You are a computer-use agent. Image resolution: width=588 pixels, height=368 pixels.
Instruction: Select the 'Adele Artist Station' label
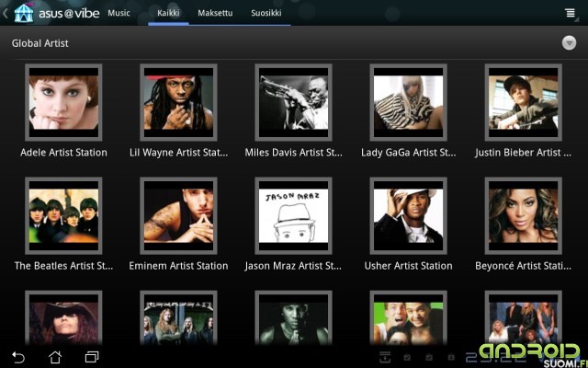(x=63, y=153)
